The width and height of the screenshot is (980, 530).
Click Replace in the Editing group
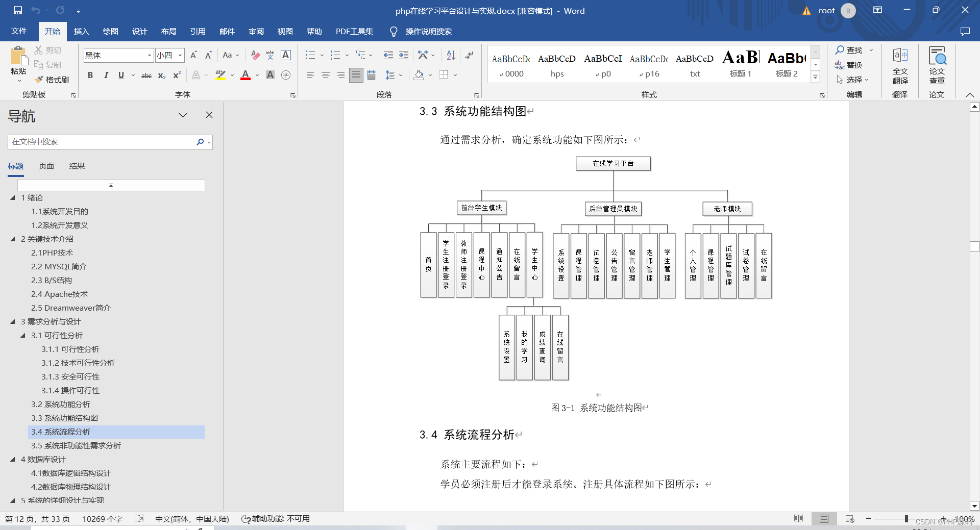point(849,65)
